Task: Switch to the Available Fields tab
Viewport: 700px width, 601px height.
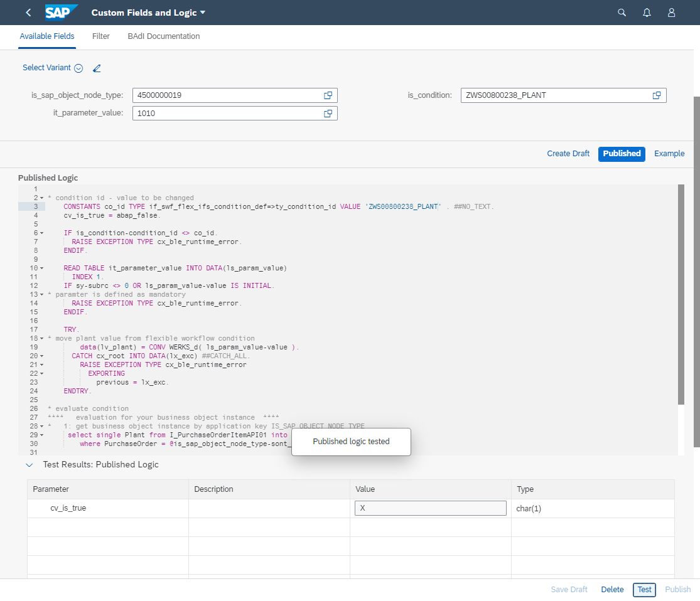Action: tap(47, 36)
